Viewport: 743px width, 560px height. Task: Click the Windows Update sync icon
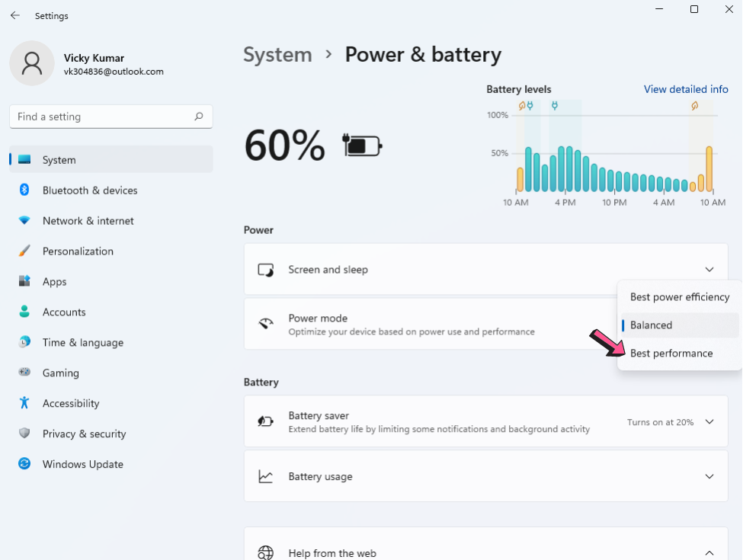pyautogui.click(x=24, y=464)
